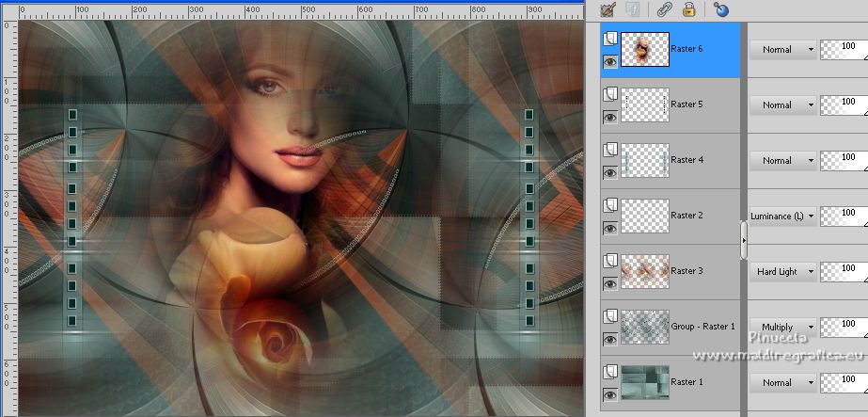Click the Raster 1 layer type icon
This screenshot has width=868, height=417.
tap(610, 372)
